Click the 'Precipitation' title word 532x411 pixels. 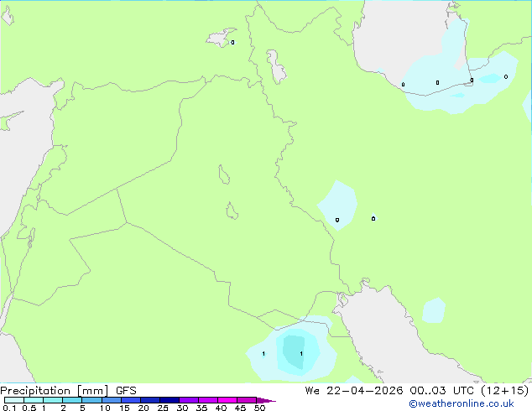pos(35,391)
